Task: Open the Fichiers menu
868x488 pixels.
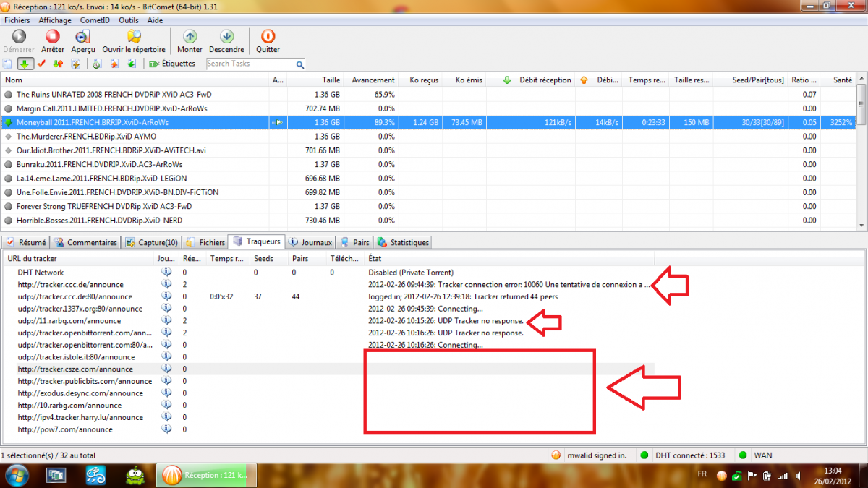Action: (17, 20)
